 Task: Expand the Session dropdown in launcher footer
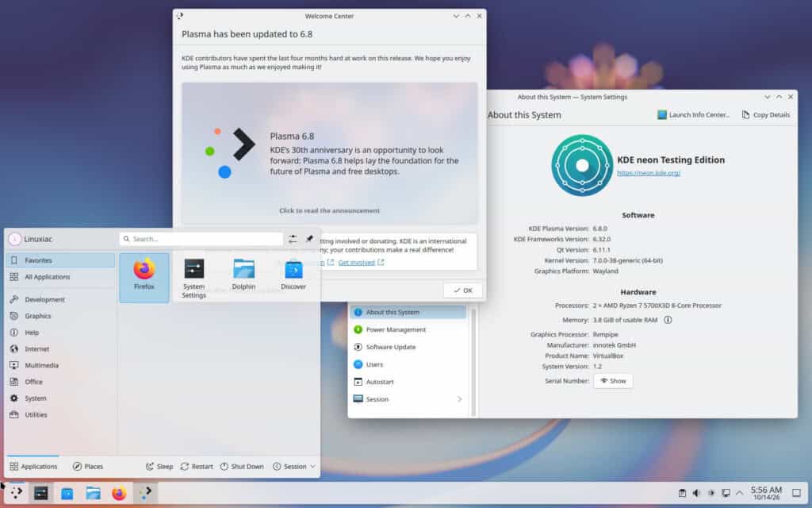point(294,467)
